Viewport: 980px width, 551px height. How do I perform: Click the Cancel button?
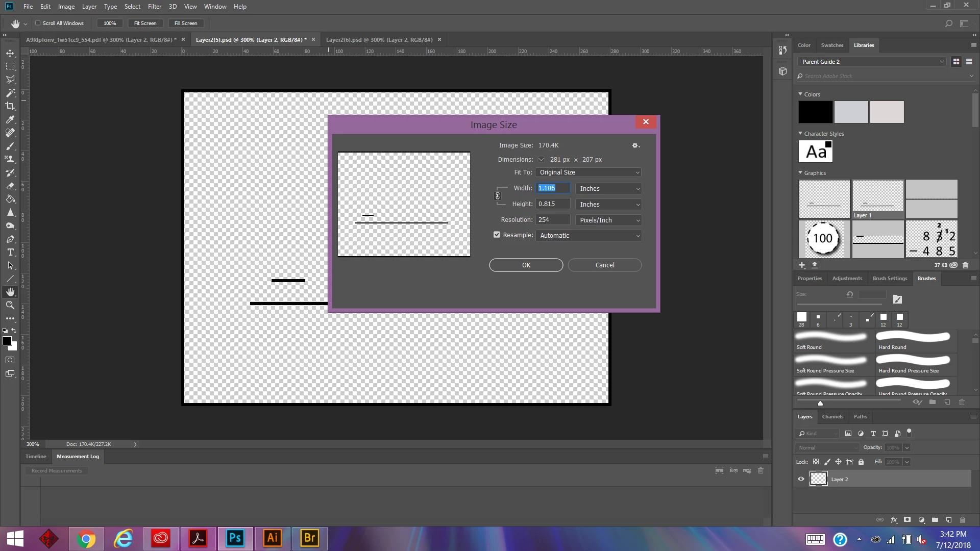click(604, 265)
